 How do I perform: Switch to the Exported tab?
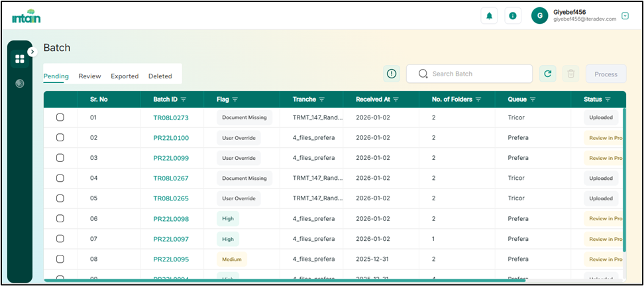point(125,76)
